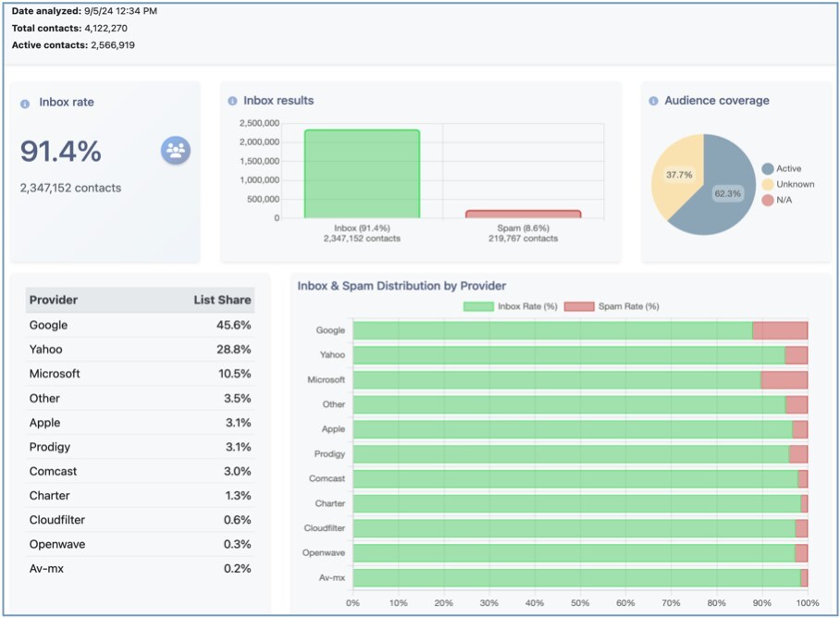Select the Comcast row in provider table
This screenshot has height=618, width=840.
140,472
